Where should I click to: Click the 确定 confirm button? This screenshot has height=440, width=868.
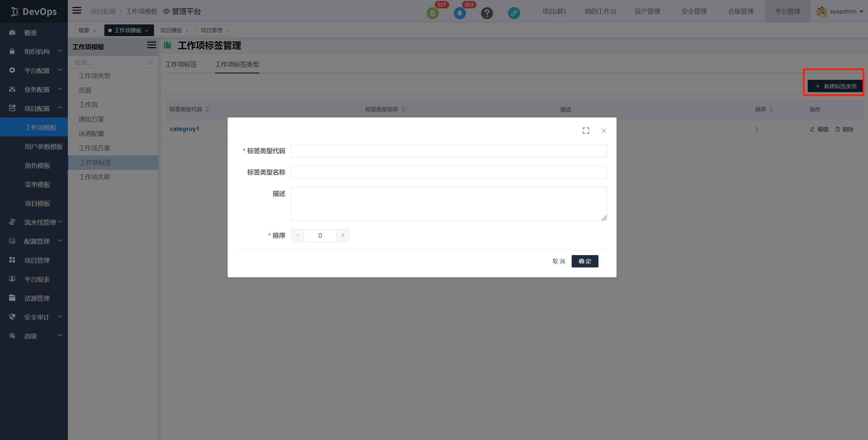click(x=585, y=261)
